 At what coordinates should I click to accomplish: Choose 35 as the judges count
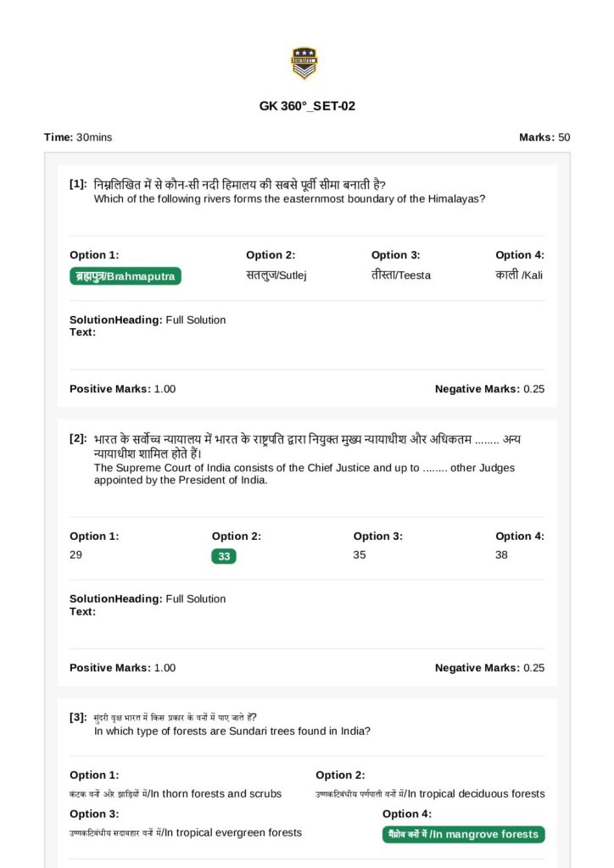point(360,555)
